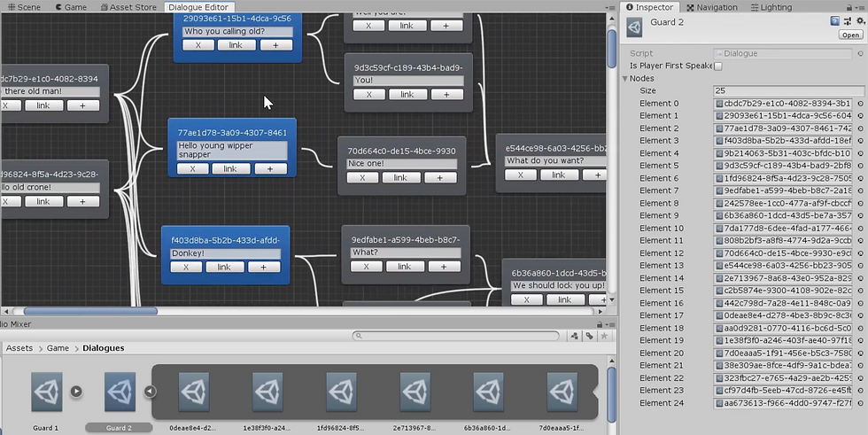This screenshot has width=868, height=435.
Task: Select the 0deae8e4-d2... sub-asset icon
Action: 194,392
